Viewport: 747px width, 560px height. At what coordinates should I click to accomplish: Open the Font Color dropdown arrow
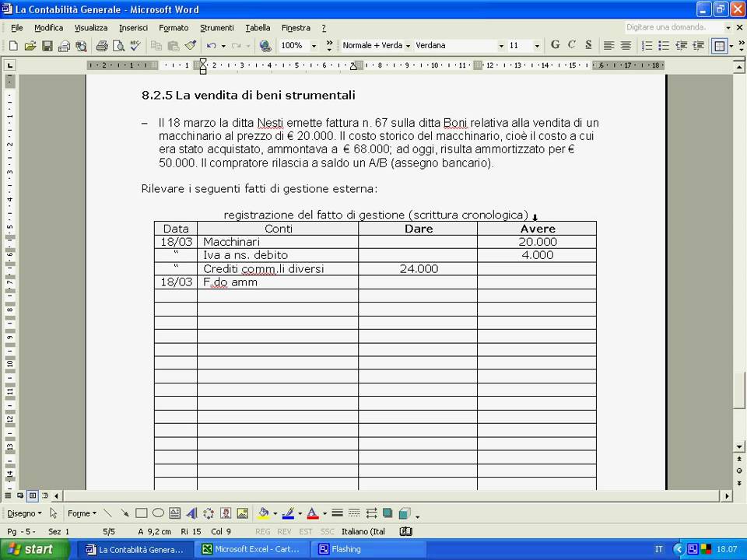click(325, 514)
